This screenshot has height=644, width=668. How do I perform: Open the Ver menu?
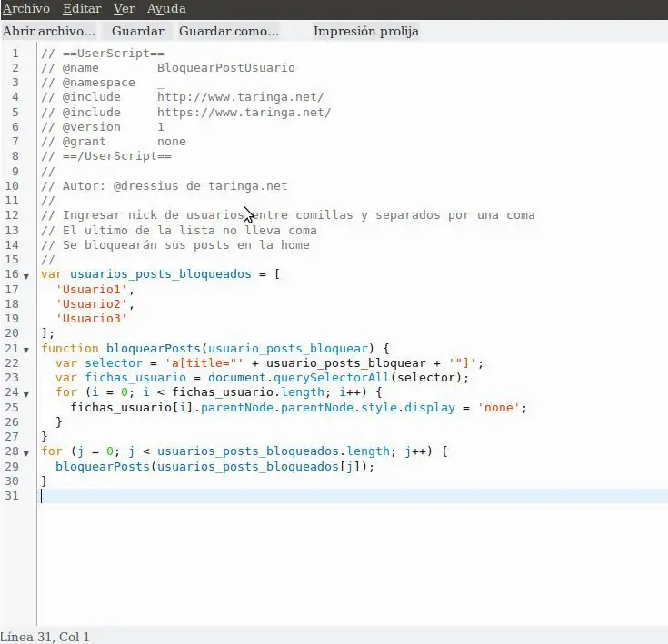124,8
